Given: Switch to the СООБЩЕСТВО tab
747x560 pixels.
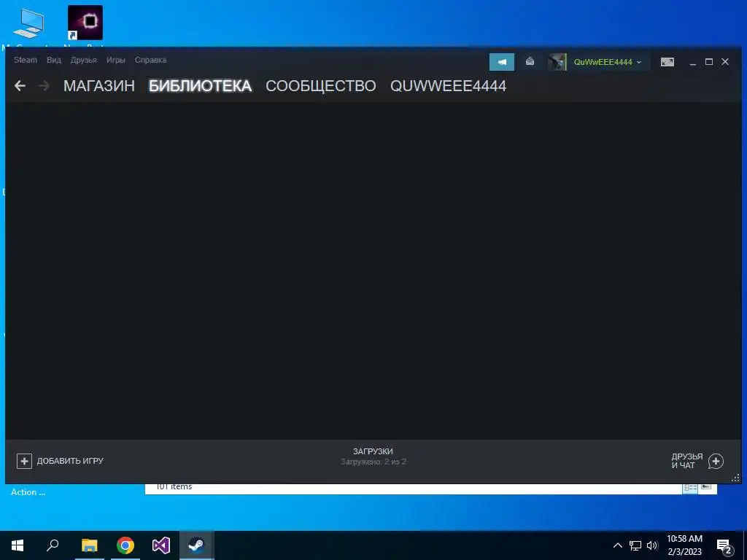Looking at the screenshot, I should [x=321, y=86].
